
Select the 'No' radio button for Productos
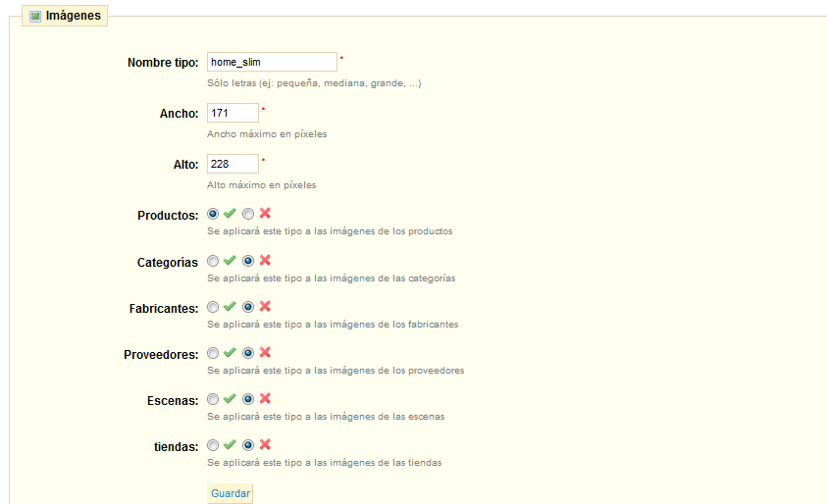tap(248, 214)
